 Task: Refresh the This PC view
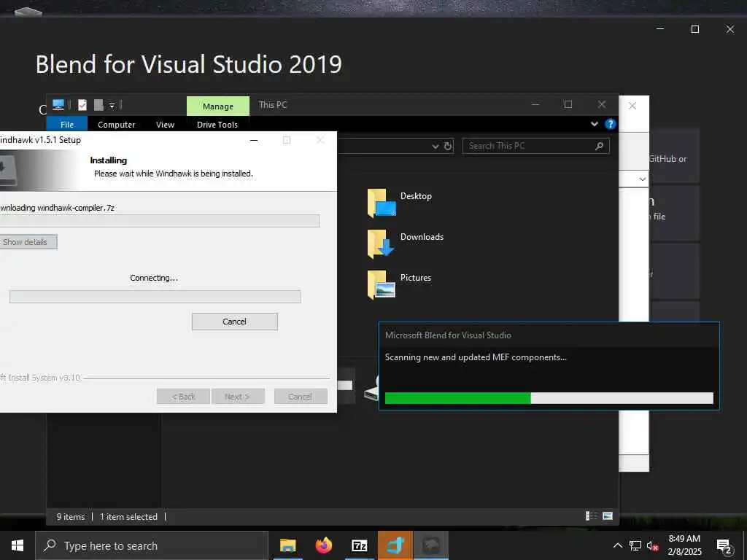pyautogui.click(x=448, y=146)
